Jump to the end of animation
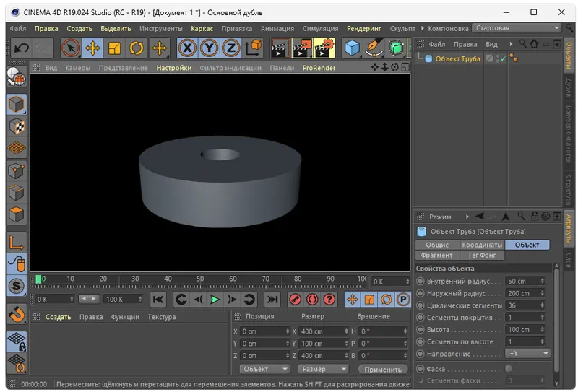This screenshot has width=578, height=392. tap(272, 299)
